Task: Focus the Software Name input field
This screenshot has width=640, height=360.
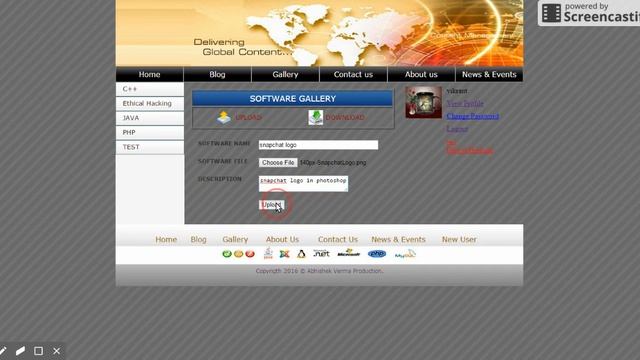Action: (318, 145)
